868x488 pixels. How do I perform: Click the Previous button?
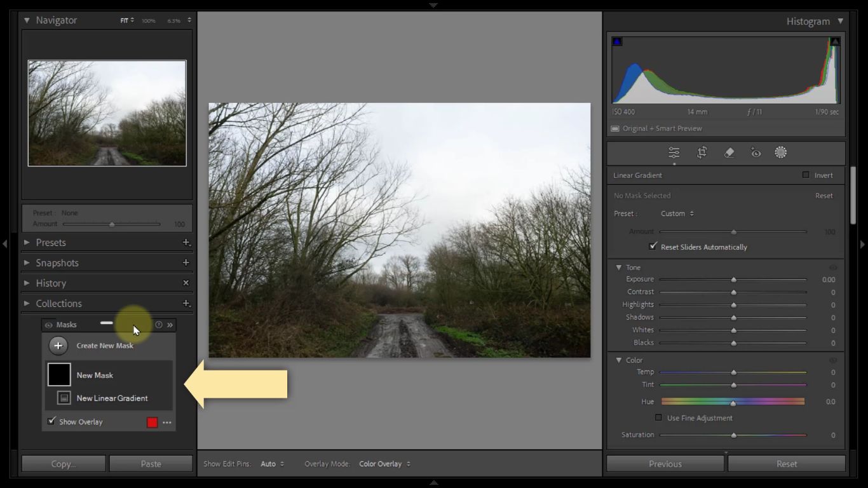tap(665, 464)
